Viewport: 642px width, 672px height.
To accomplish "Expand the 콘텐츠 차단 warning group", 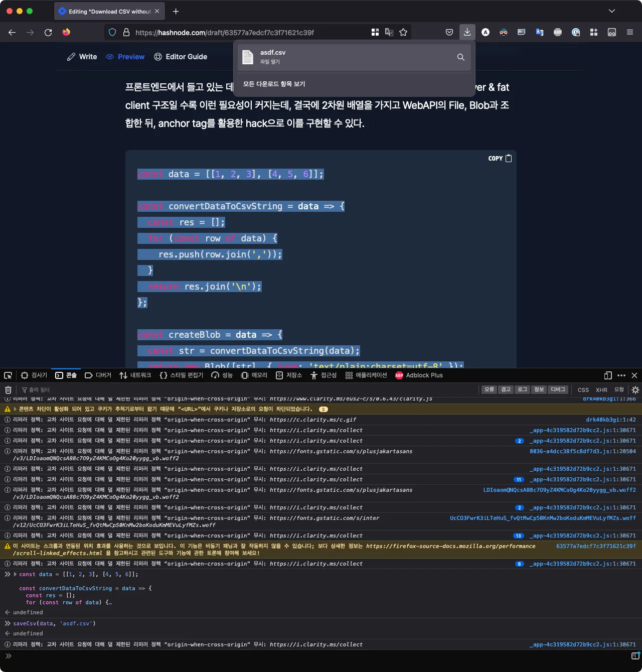I will (x=15, y=409).
